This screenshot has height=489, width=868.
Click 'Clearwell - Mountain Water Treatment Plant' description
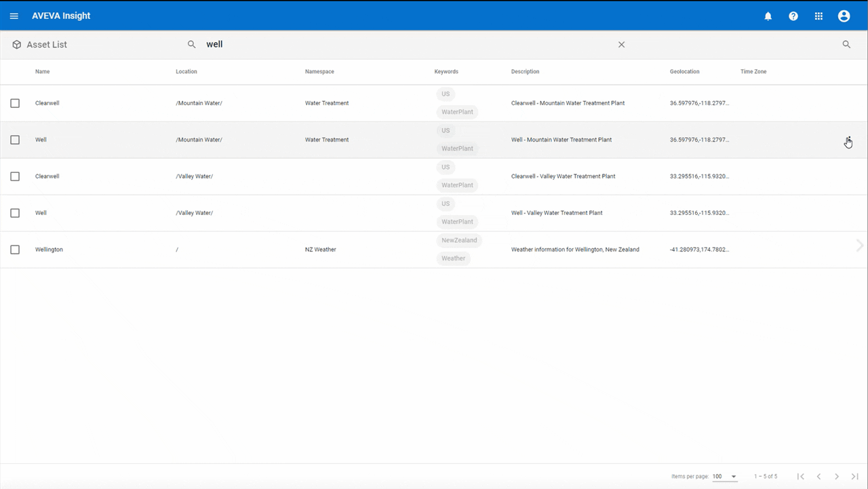[568, 103]
